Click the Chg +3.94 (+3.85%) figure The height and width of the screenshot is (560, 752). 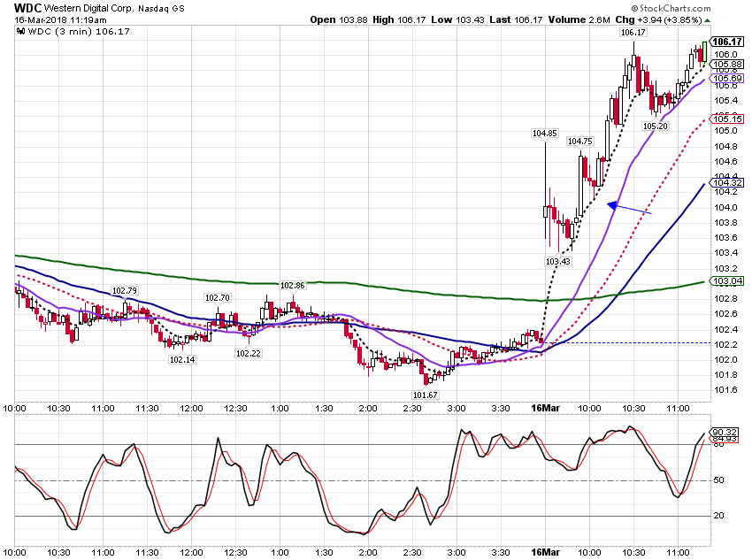(x=658, y=19)
